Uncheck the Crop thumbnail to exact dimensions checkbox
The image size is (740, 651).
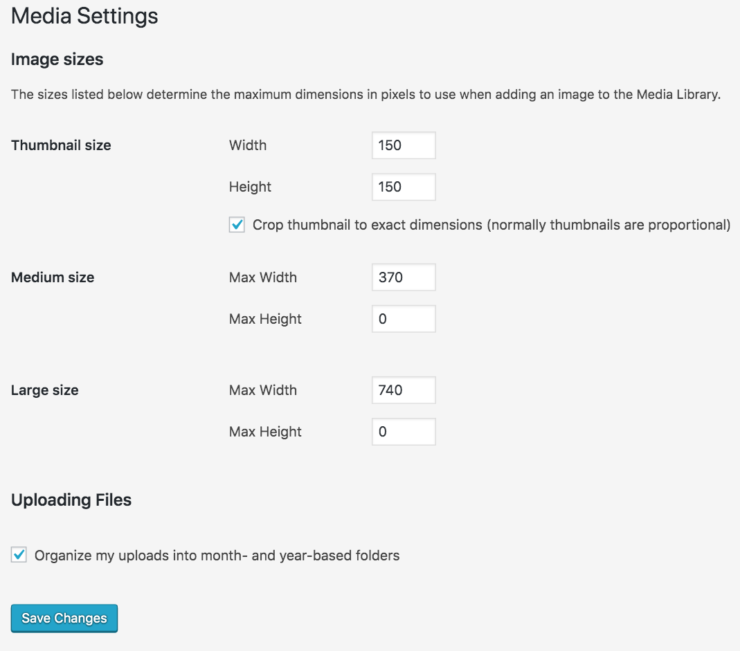237,225
